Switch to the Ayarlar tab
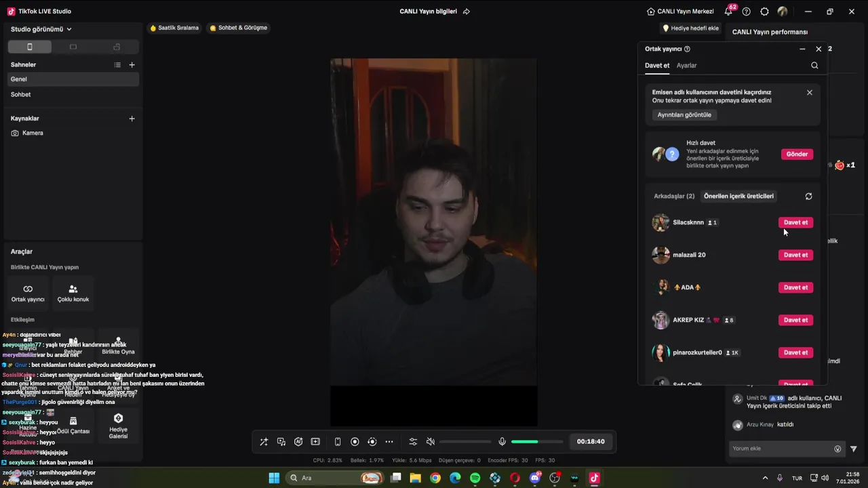868x488 pixels. (x=687, y=66)
